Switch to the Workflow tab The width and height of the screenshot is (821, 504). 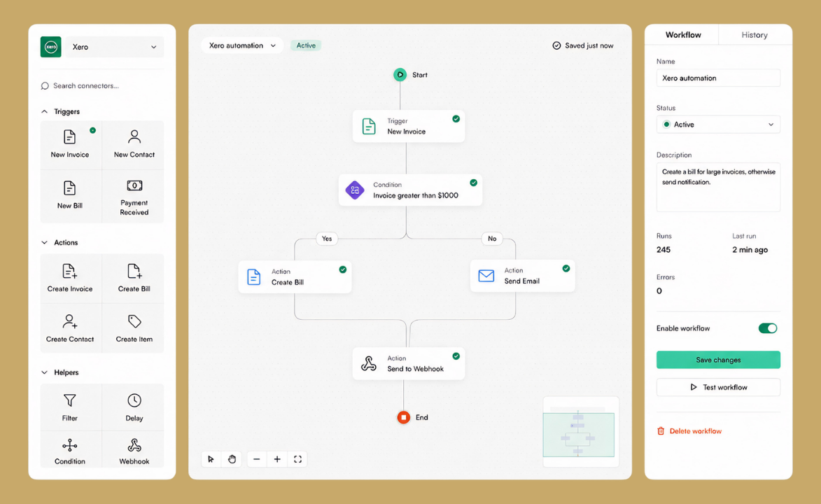point(683,34)
